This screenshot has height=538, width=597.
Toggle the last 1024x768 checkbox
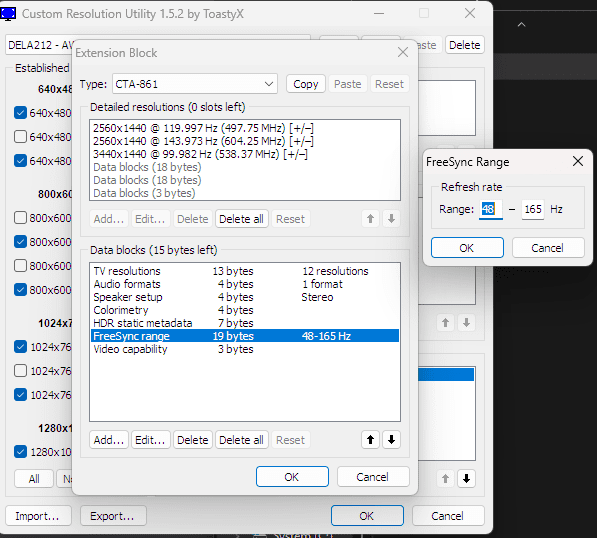click(20, 395)
